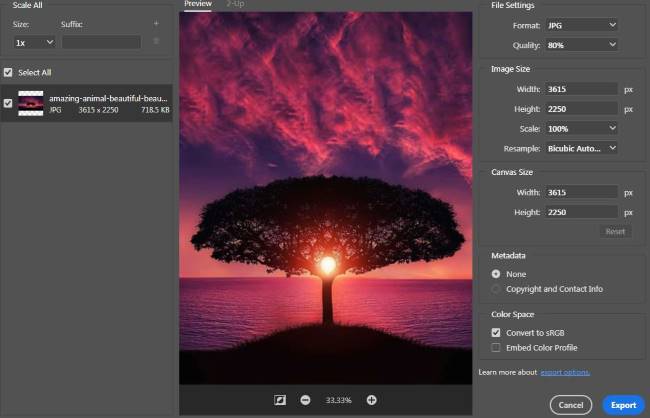
Task: Select the None metadata option
Action: 496,274
